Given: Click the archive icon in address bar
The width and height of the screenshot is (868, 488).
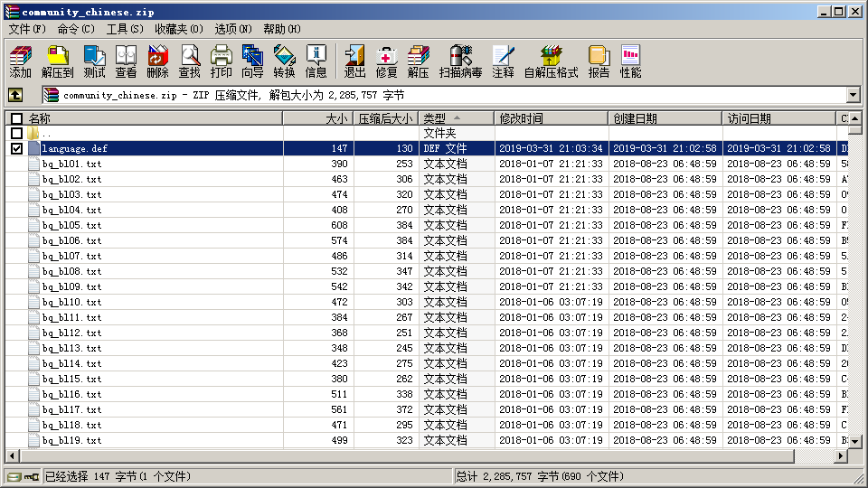Looking at the screenshot, I should (52, 95).
